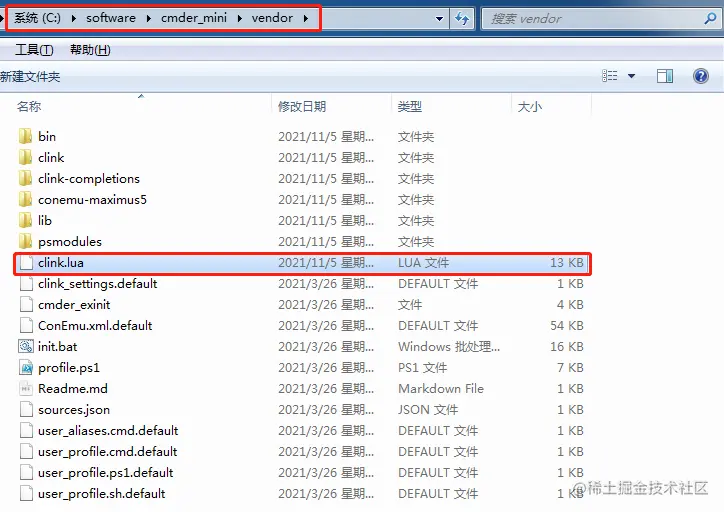Viewport: 724px width, 512px height.
Task: Select the folder name clink-completions
Action: coord(89,179)
